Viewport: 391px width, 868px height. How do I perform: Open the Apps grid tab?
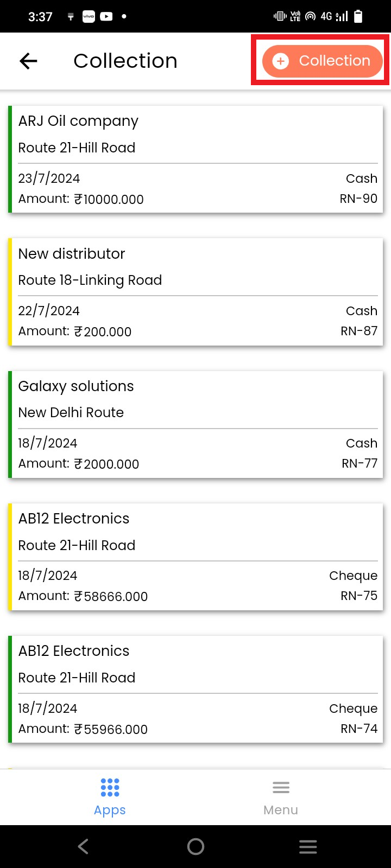coord(110,796)
